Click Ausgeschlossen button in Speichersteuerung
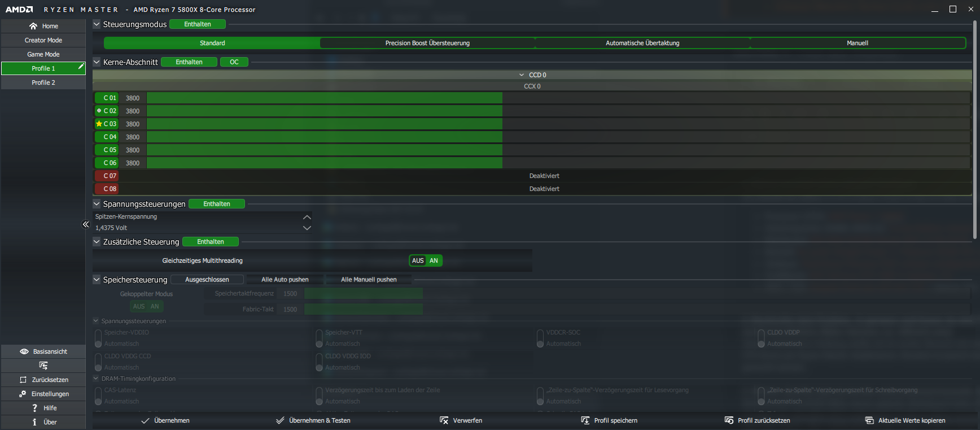Viewport: 980px width, 430px height. (207, 280)
